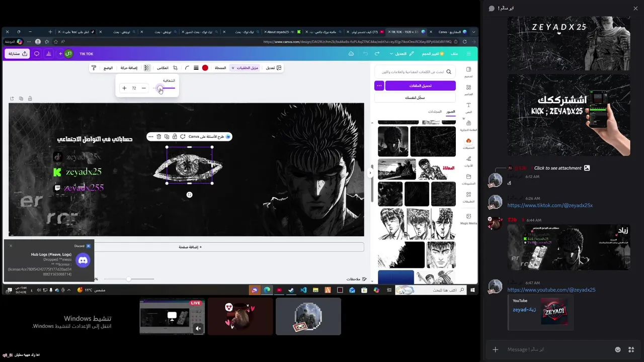644x362 pixels.
Task: Click the trash delete icon in floating toolbar
Action: pyautogui.click(x=159, y=136)
